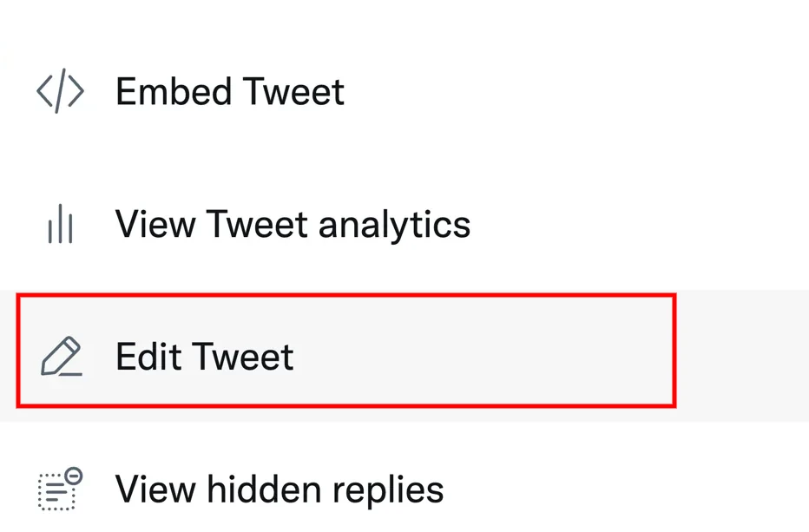Click the bar chart analytics icon
Viewport: 809px width, 532px height.
click(60, 226)
